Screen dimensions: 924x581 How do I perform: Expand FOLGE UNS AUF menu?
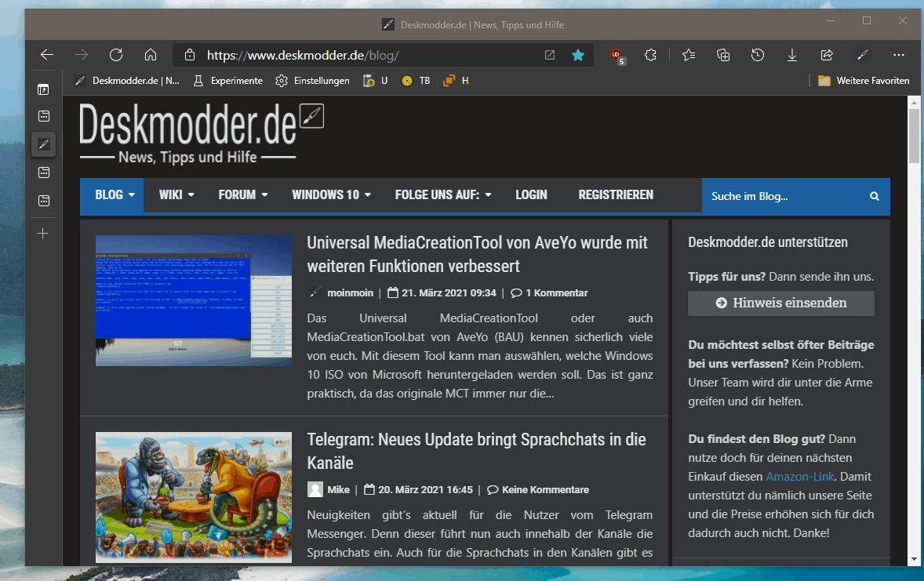[x=443, y=195]
